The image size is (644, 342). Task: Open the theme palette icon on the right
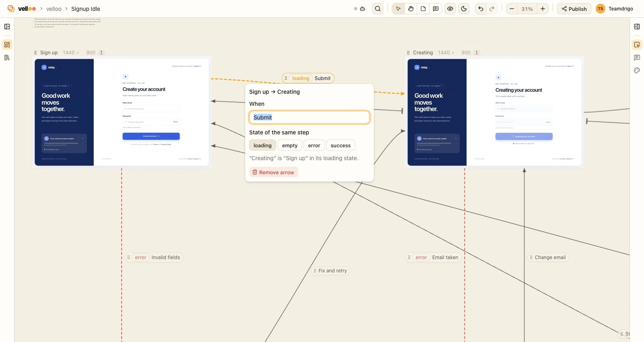point(637,70)
